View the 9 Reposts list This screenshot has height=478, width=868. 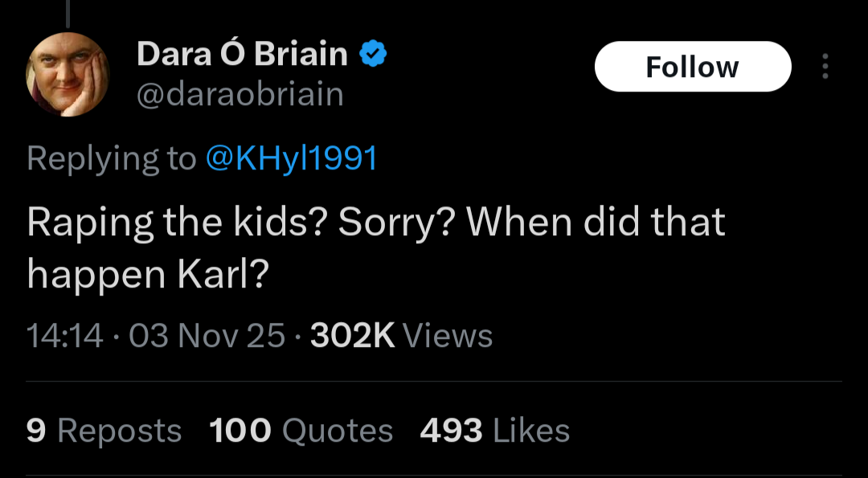pos(104,431)
